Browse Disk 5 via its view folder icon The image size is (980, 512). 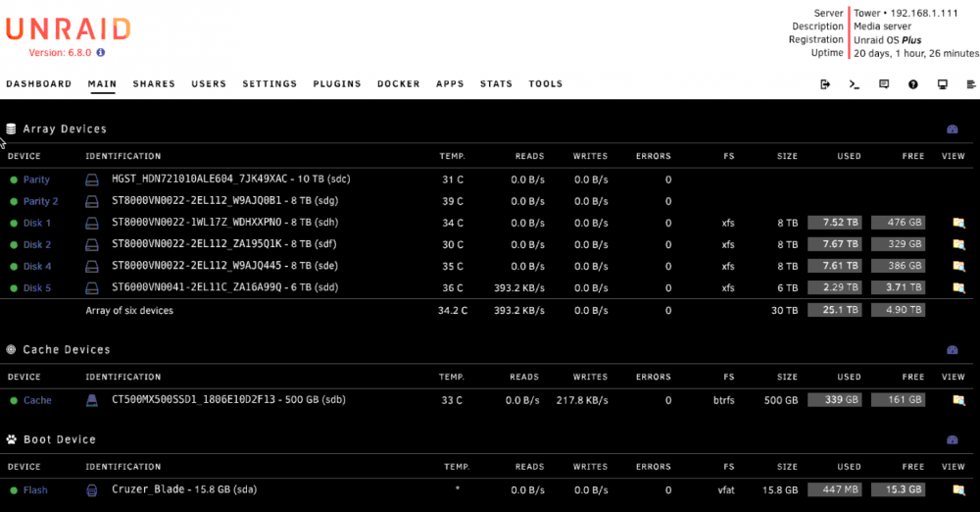pos(958,288)
